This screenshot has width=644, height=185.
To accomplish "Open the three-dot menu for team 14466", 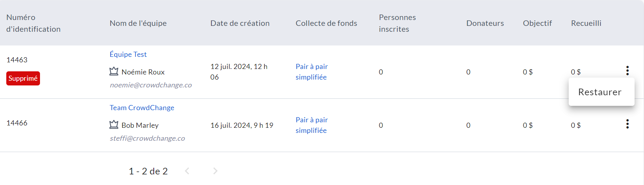I will click(x=628, y=124).
